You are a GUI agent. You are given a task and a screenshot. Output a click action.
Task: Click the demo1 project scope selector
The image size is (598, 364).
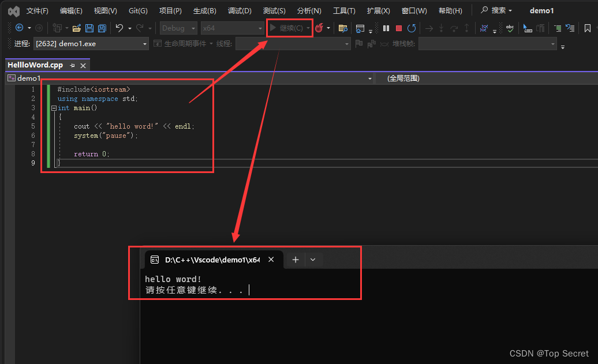pyautogui.click(x=190, y=78)
